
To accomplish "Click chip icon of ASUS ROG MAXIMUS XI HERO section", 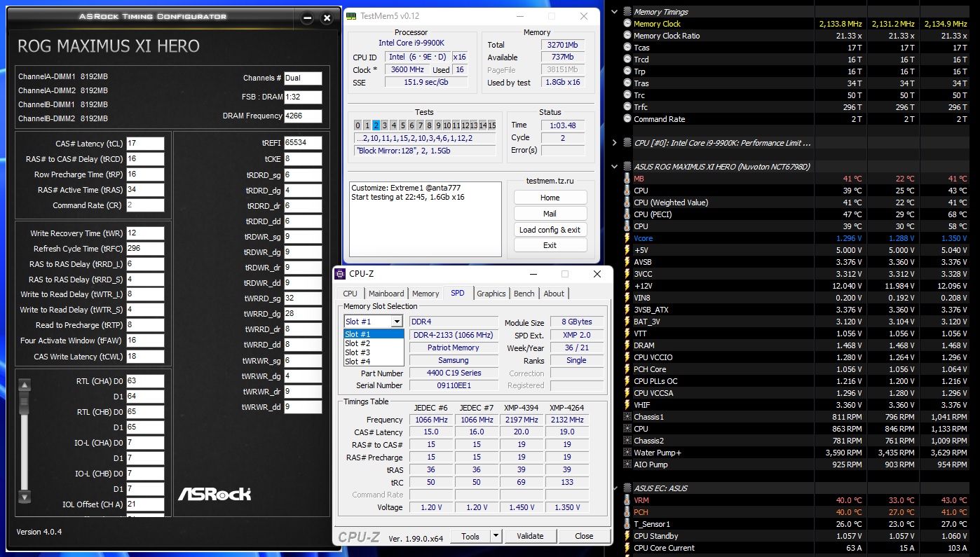I will pos(627,167).
